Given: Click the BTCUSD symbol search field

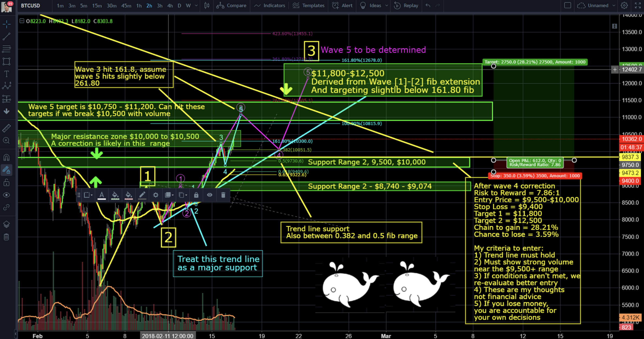Looking at the screenshot, I should tap(30, 5).
